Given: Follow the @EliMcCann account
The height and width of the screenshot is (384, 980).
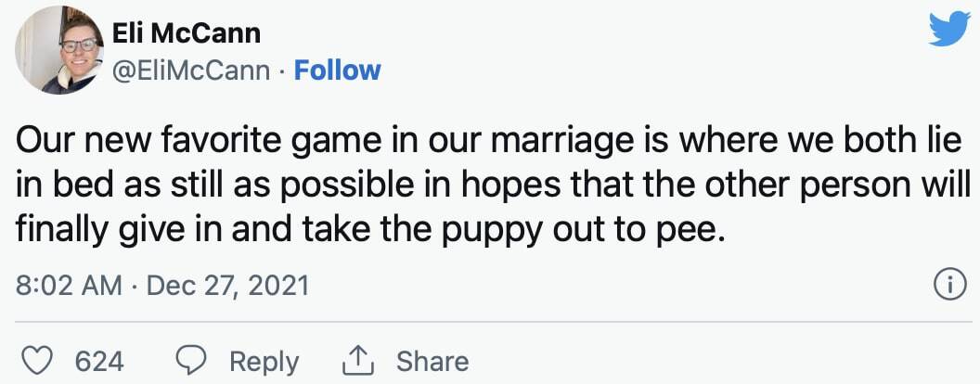Looking at the screenshot, I should pos(337,70).
